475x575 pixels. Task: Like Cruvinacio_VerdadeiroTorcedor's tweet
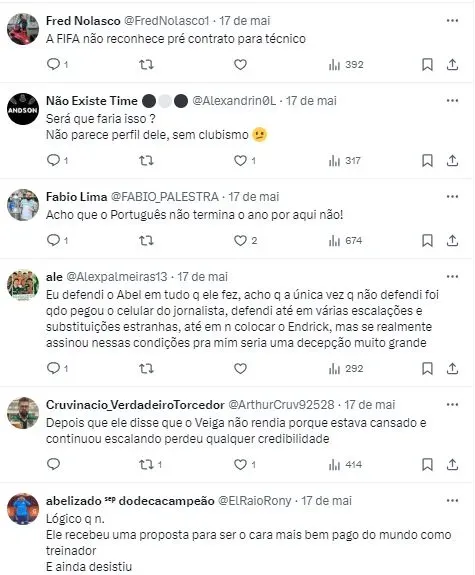coord(240,465)
